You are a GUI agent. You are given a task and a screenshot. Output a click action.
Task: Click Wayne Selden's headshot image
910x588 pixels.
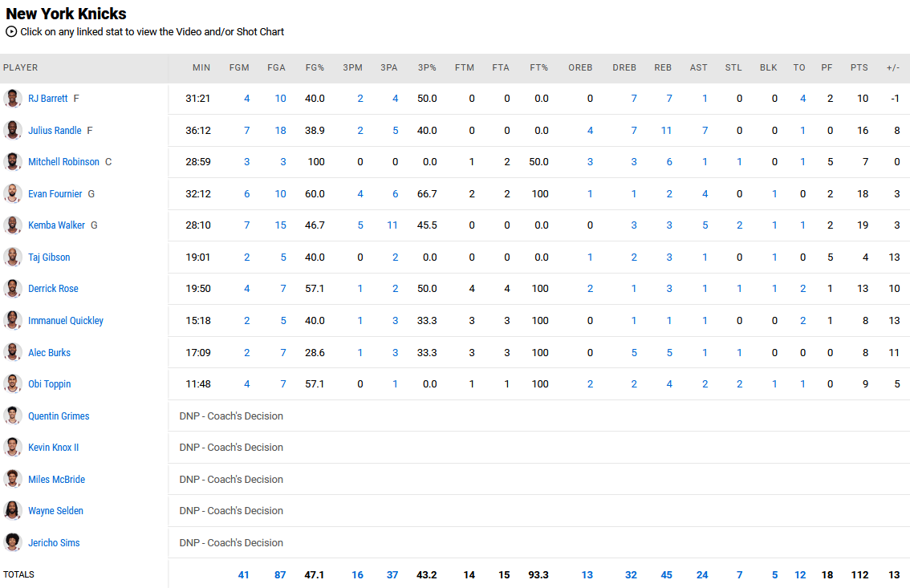12,511
